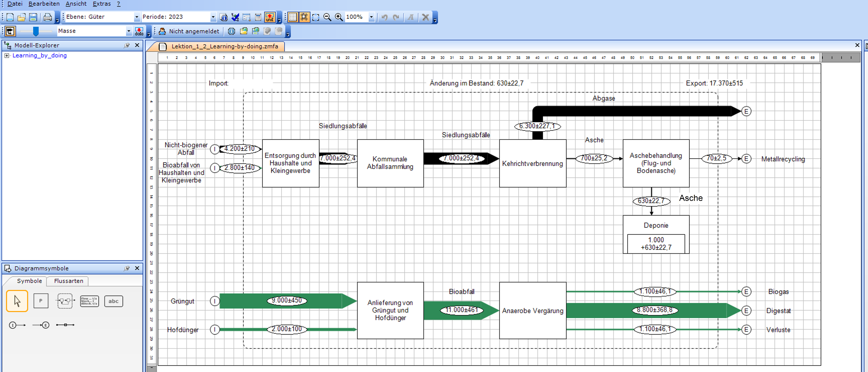Click the flow width slider handle
Screen dimensions: 868x372
pyautogui.click(x=36, y=31)
